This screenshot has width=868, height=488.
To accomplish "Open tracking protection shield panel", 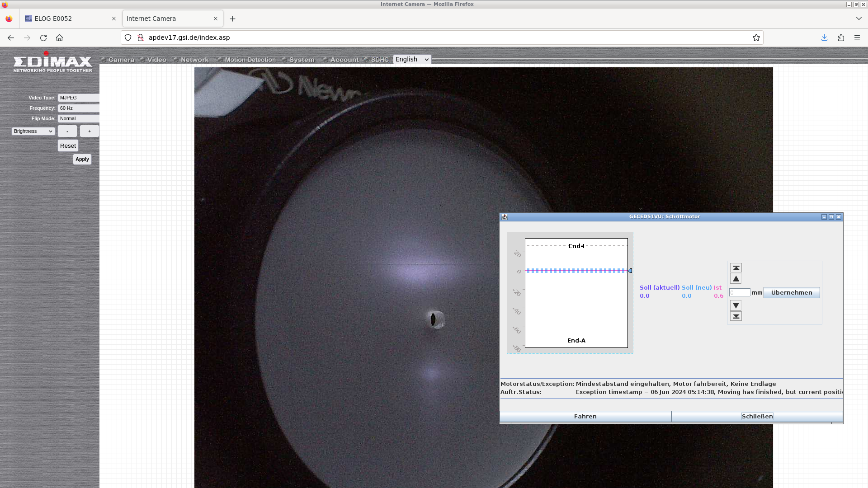I will tap(128, 38).
